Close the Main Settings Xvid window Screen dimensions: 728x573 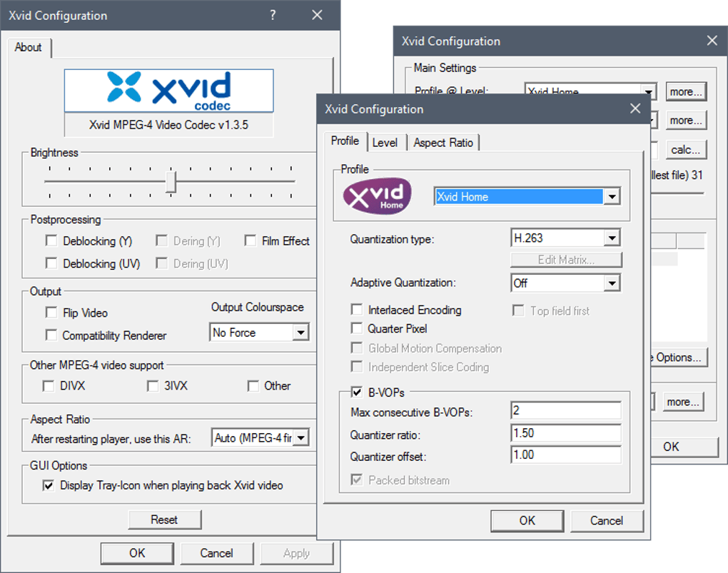[712, 41]
